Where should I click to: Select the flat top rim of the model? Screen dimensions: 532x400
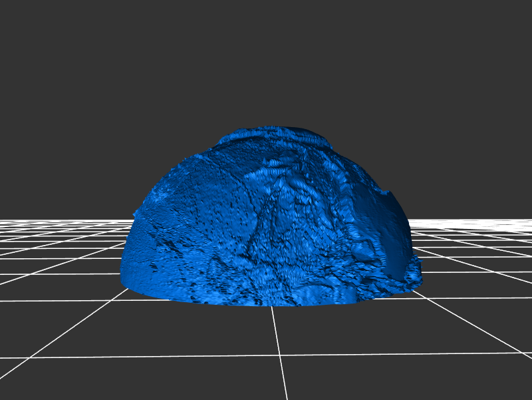click(x=273, y=132)
